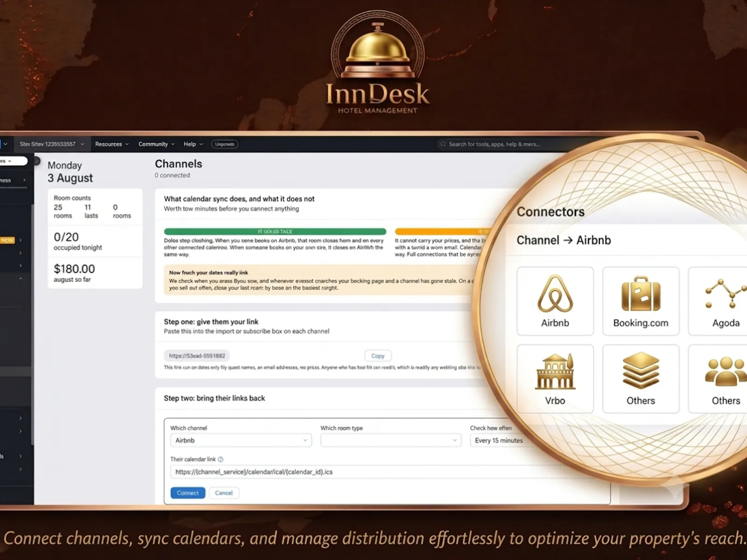Click the https://53ead-5551882 link field

197,356
